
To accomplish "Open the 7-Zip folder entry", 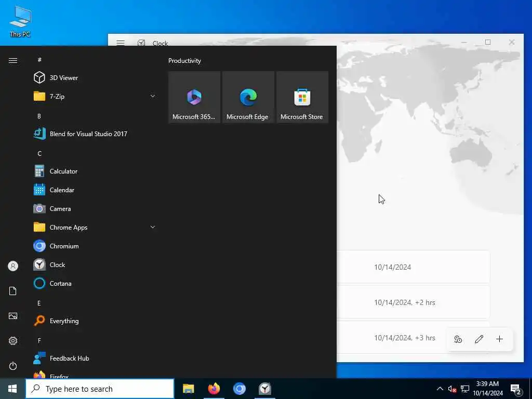I will 95,96.
